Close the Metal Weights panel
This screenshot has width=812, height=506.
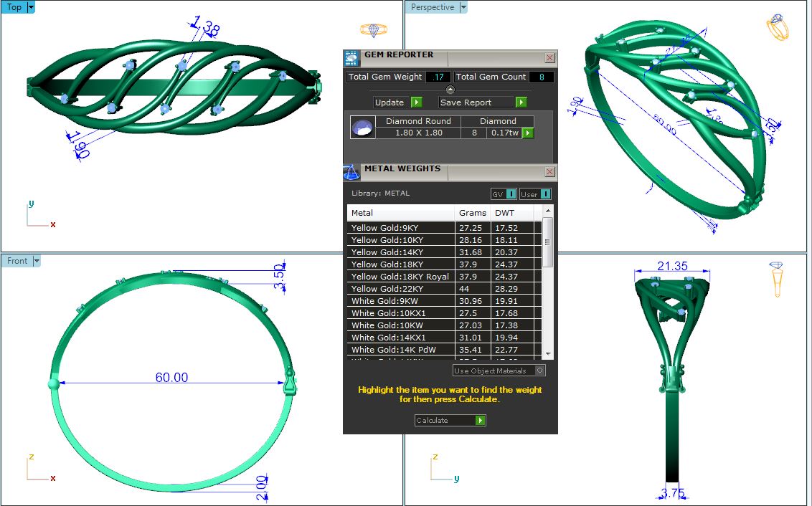point(549,172)
